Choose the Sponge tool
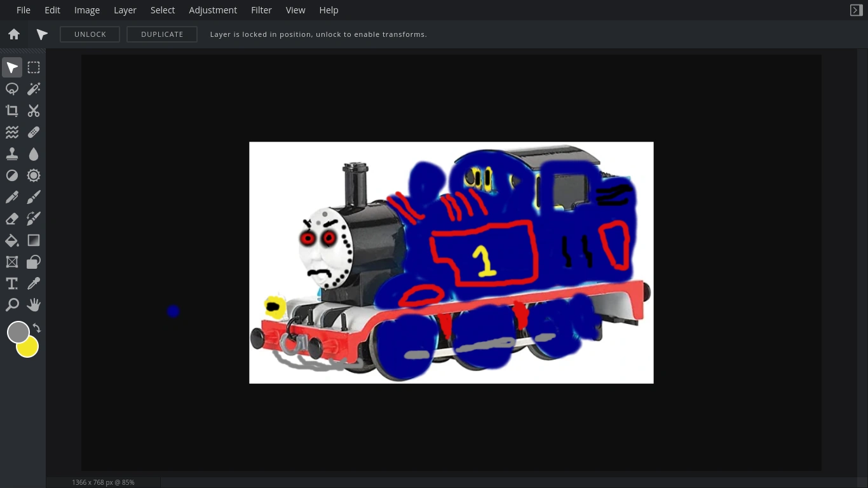This screenshot has width=868, height=488. coord(34,175)
